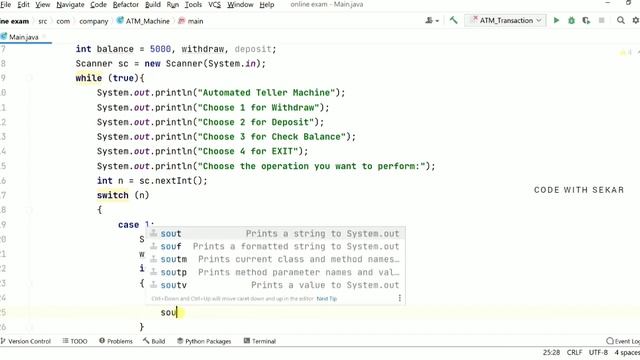Open Search Everywhere magnifier icon
This screenshot has width=640, height=360.
pos(620,20)
